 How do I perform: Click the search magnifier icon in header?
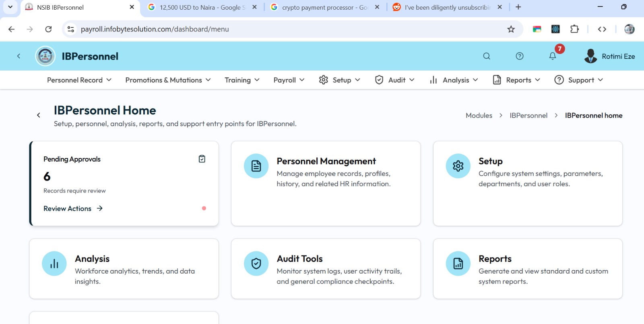tap(487, 56)
